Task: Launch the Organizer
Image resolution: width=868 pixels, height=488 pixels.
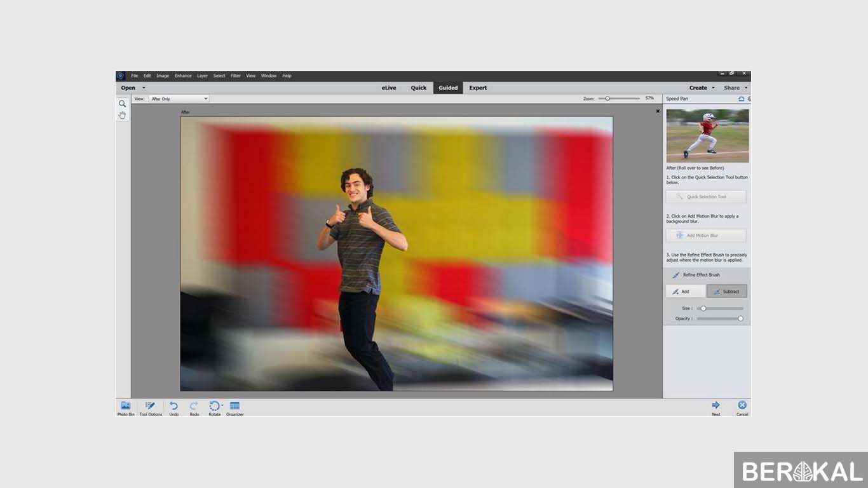Action: click(x=234, y=407)
